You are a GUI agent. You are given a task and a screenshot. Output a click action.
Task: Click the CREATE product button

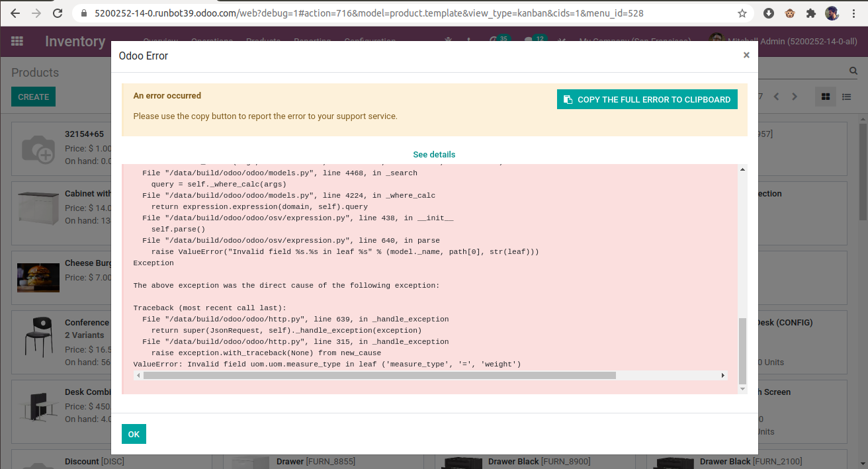point(33,97)
